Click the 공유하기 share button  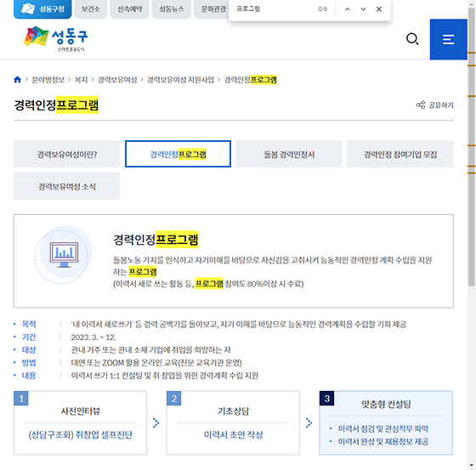(434, 105)
